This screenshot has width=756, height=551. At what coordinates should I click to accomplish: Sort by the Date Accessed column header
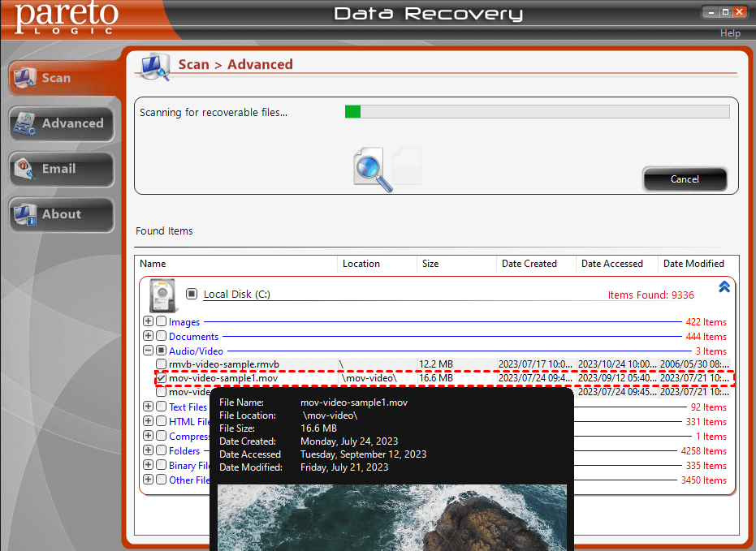(616, 264)
